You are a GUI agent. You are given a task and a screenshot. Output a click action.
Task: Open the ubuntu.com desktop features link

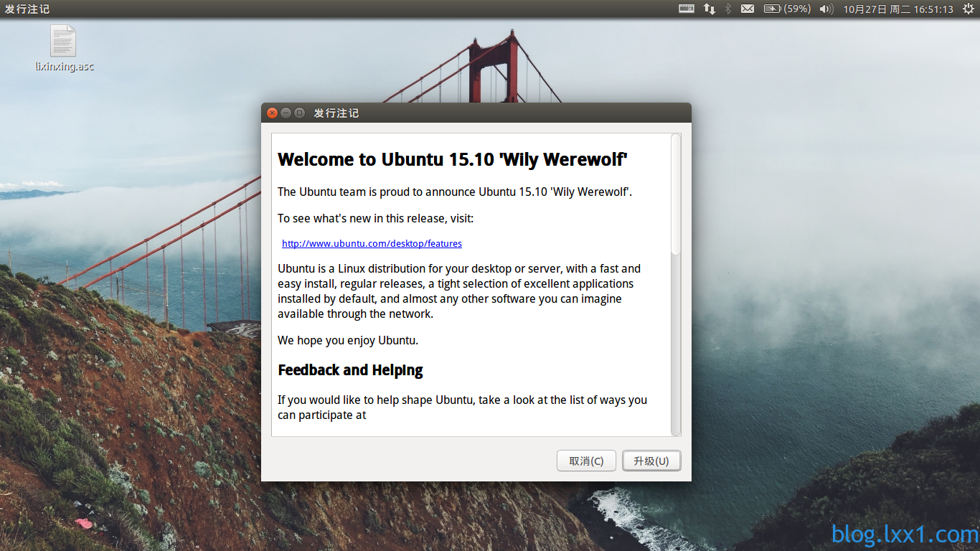pyautogui.click(x=372, y=243)
